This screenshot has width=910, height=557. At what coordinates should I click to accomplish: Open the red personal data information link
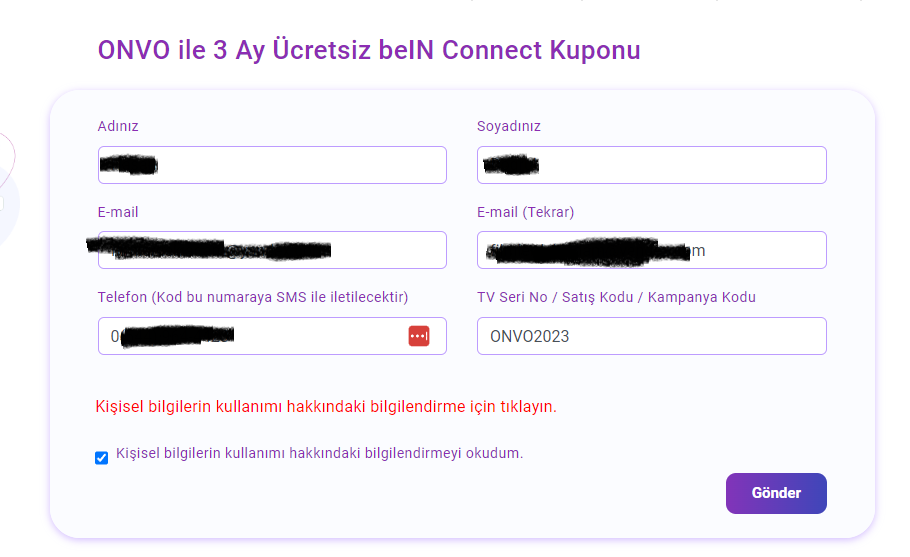(x=326, y=407)
